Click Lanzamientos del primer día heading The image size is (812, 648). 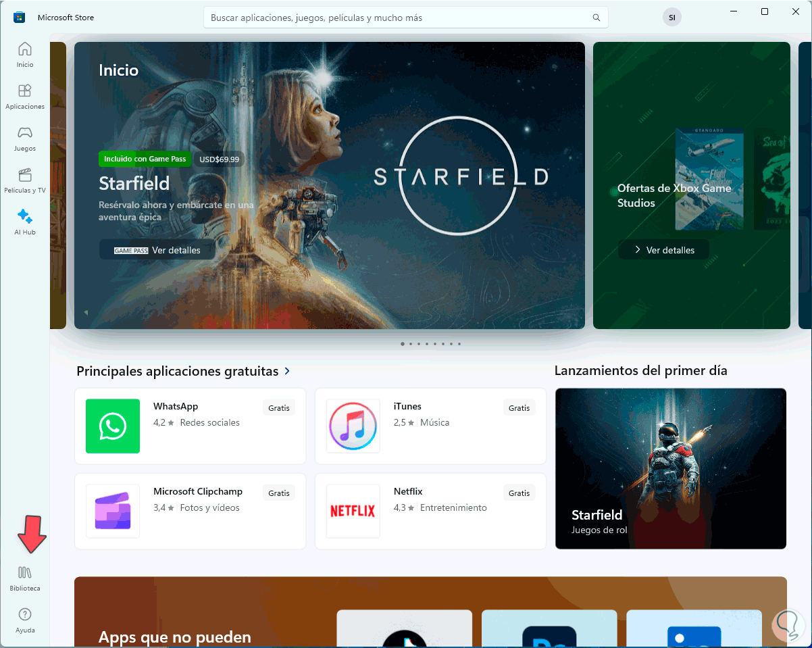pos(640,370)
